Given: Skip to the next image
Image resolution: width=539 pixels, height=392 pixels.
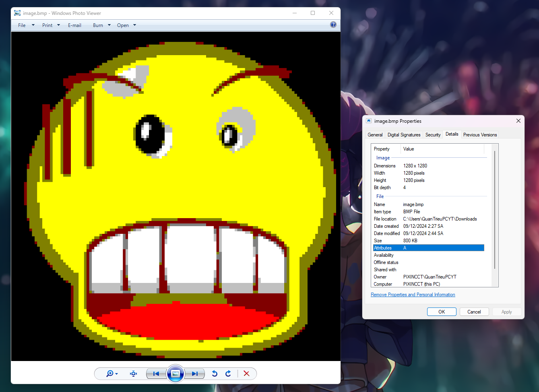Looking at the screenshot, I should click(x=195, y=374).
